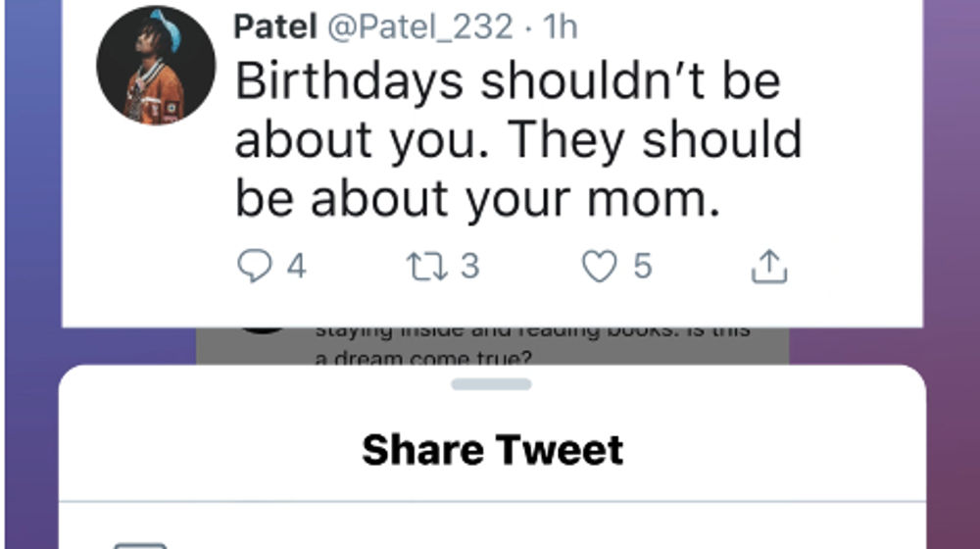Screen dimensions: 980x549
Task: Click the retweet count 3
Action: click(x=470, y=267)
